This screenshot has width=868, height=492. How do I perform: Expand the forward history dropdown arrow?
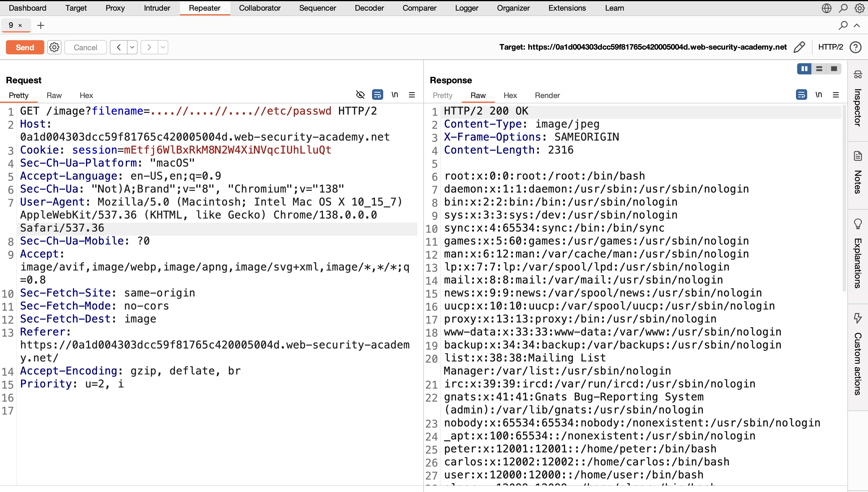coord(163,47)
